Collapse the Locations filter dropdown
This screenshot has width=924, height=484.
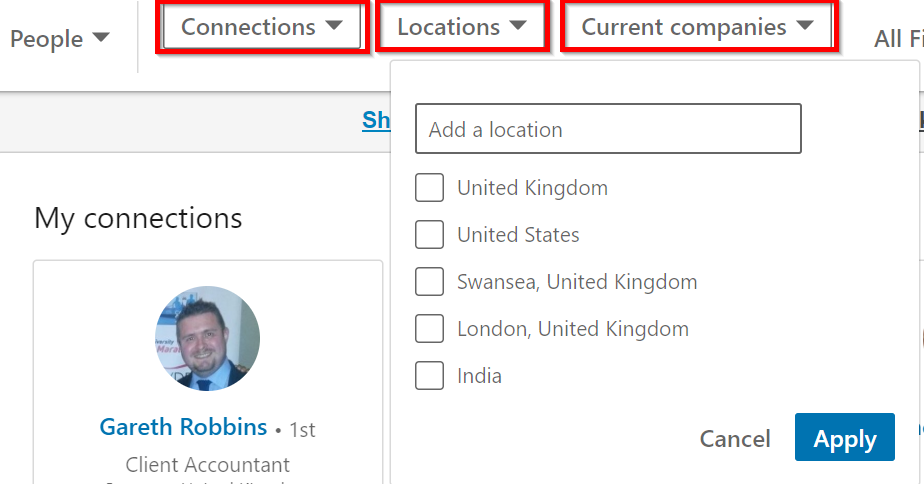pyautogui.click(x=462, y=27)
